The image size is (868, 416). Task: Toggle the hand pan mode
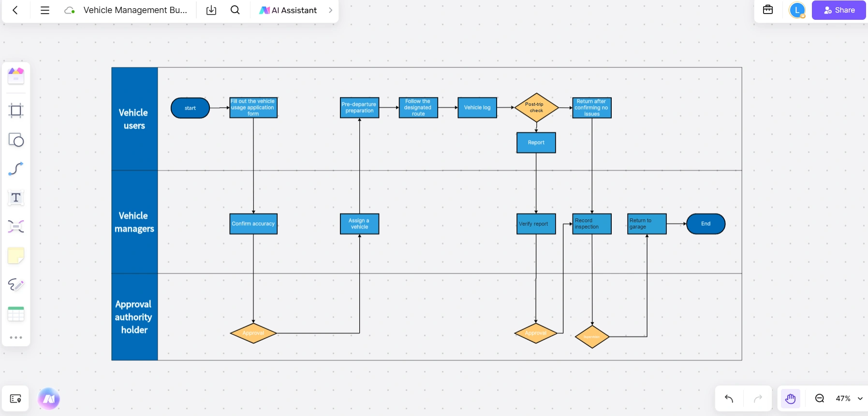[x=791, y=399]
